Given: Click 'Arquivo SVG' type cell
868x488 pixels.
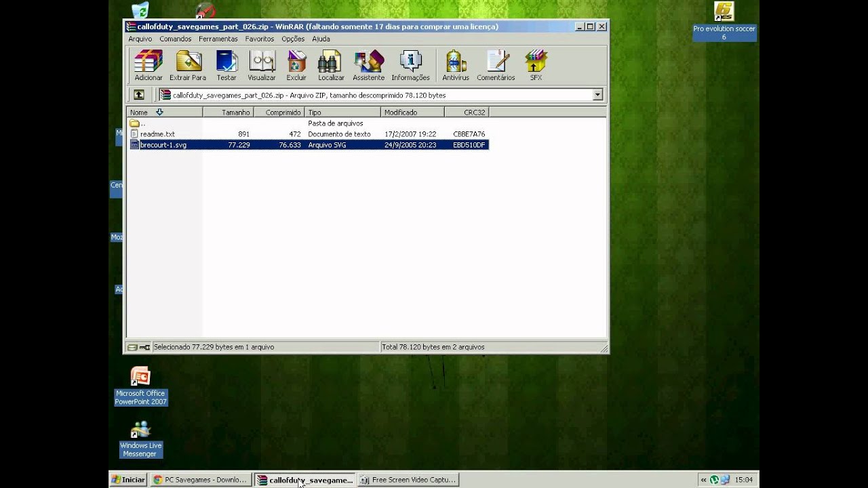Looking at the screenshot, I should [327, 145].
